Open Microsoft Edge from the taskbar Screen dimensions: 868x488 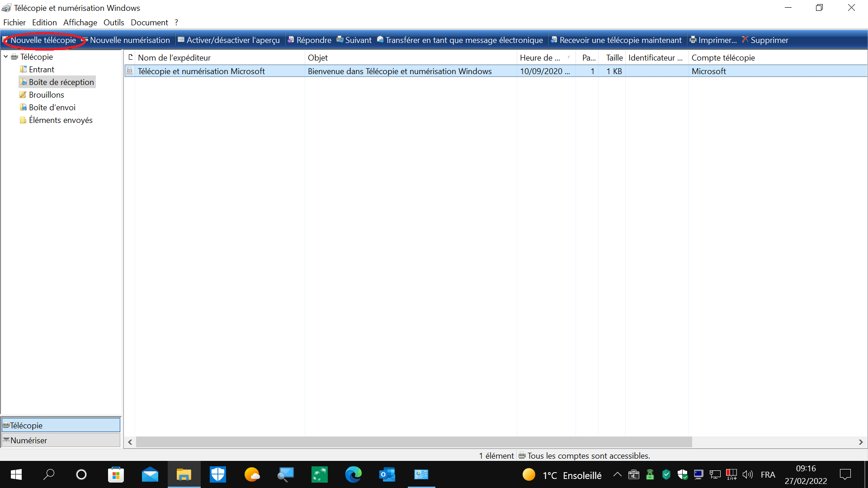[353, 474]
